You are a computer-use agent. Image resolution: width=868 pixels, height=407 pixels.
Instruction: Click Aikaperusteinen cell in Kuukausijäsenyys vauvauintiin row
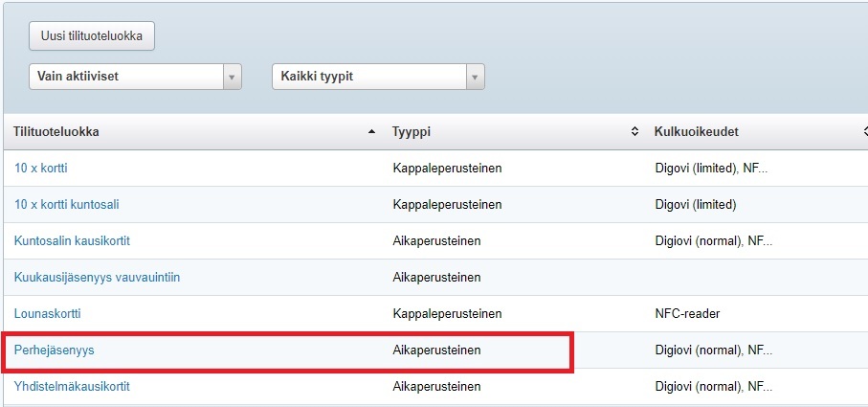[x=436, y=278]
